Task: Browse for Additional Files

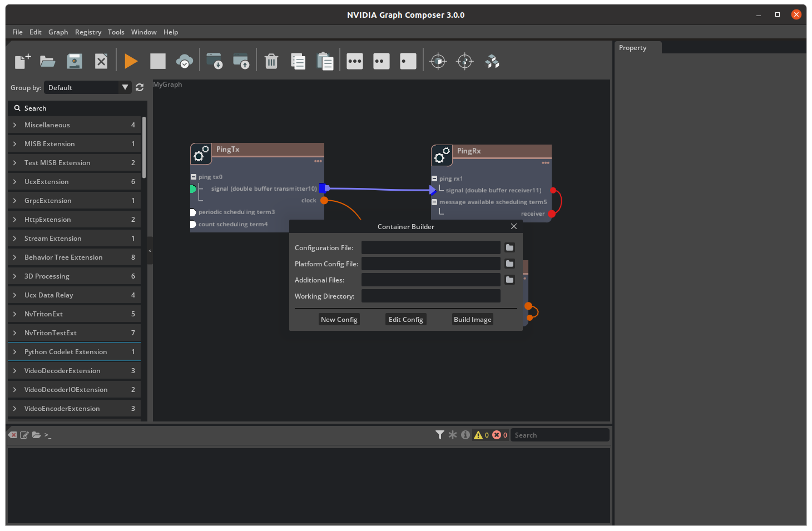Action: click(x=509, y=280)
